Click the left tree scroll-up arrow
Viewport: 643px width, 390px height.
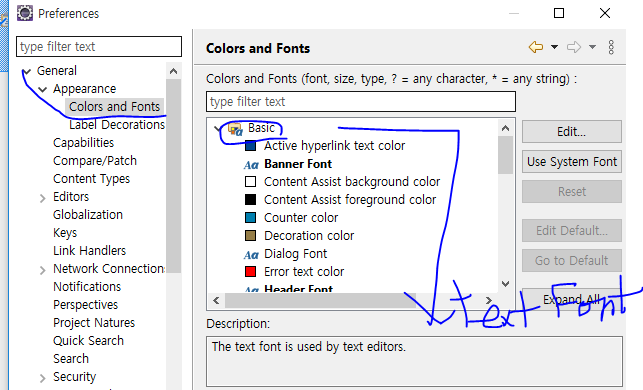(x=173, y=71)
